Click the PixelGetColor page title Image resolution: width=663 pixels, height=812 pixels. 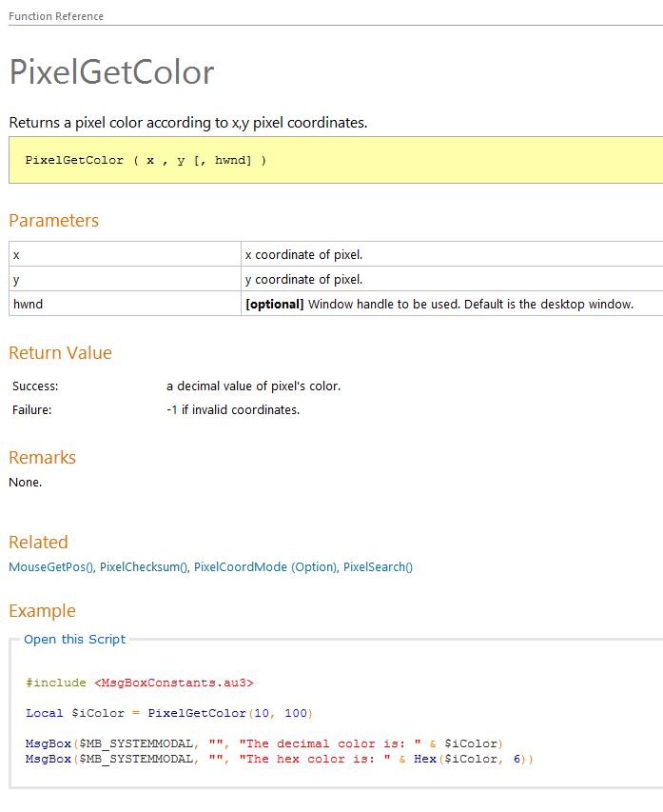111,73
